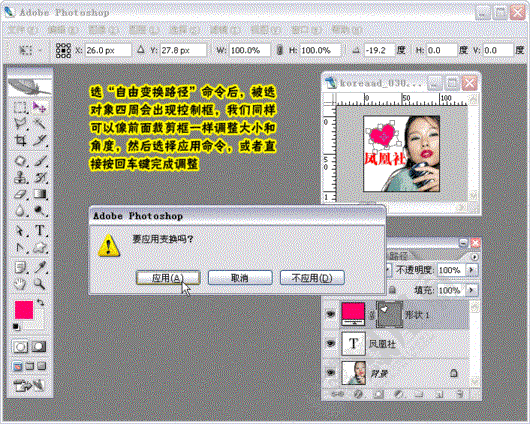Select Standard Screen mode
This screenshot has width=530, height=424.
click(x=18, y=366)
